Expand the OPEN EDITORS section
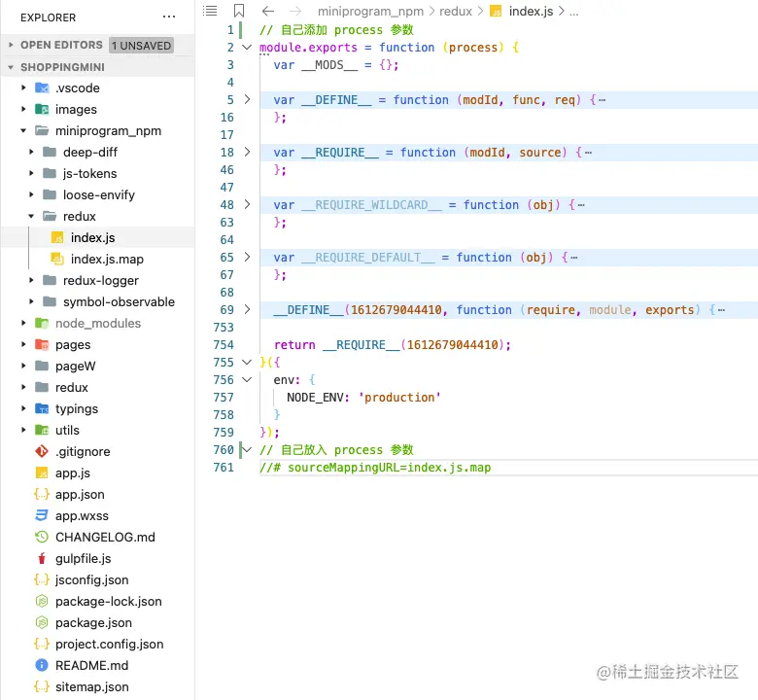 11,45
